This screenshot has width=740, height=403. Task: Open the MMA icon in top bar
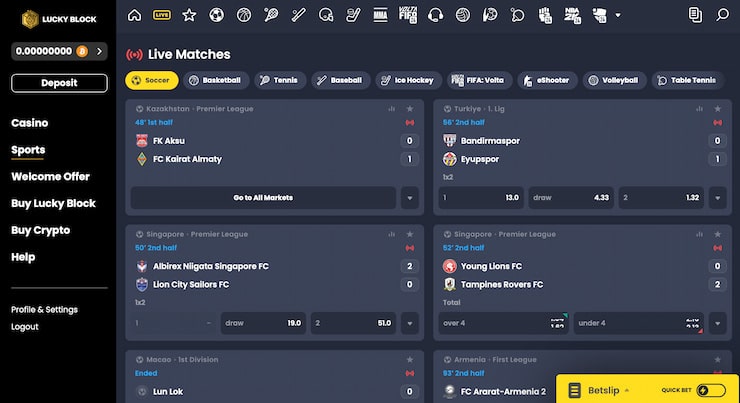click(x=380, y=15)
